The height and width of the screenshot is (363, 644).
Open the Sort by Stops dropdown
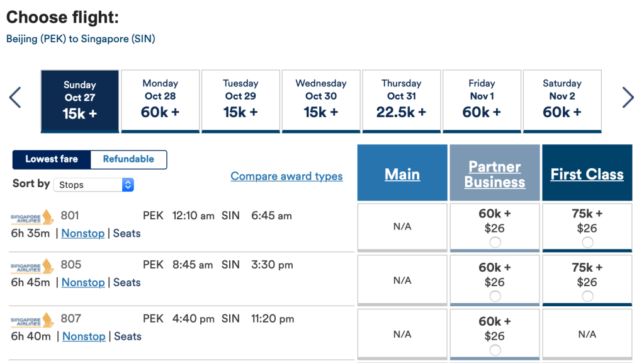[94, 185]
